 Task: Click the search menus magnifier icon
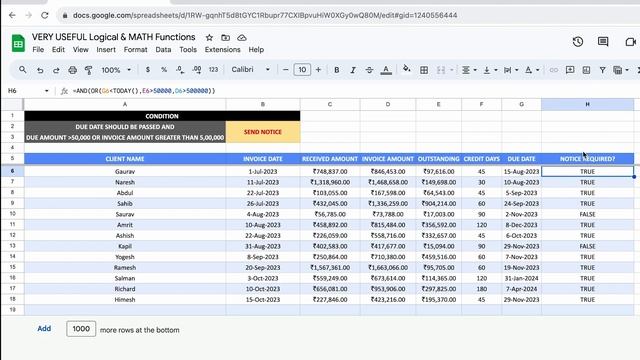pyautogui.click(x=23, y=70)
